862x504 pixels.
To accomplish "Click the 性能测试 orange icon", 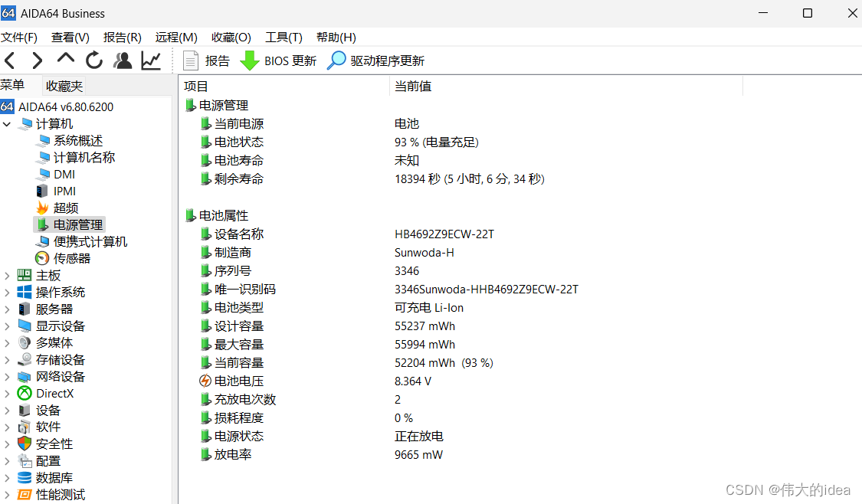I will pos(25,495).
